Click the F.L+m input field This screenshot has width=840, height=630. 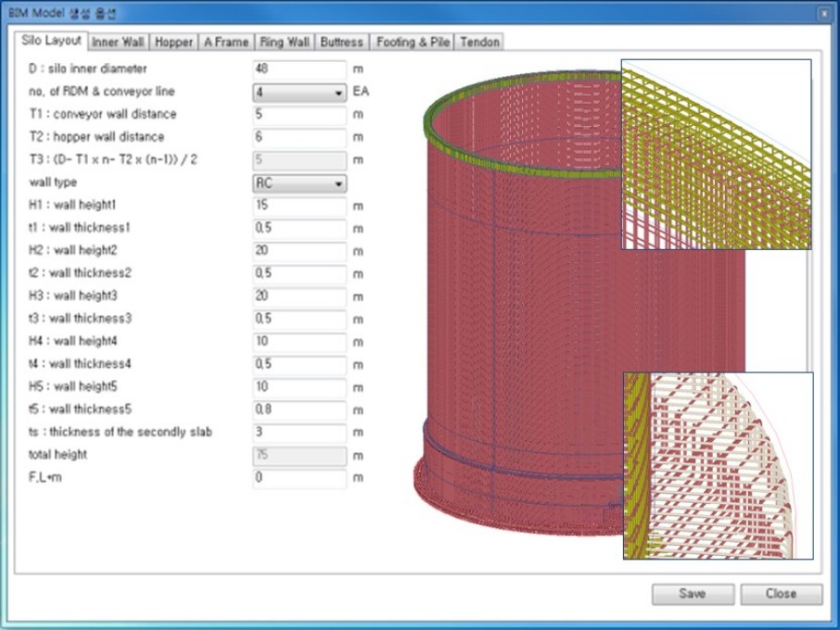299,478
